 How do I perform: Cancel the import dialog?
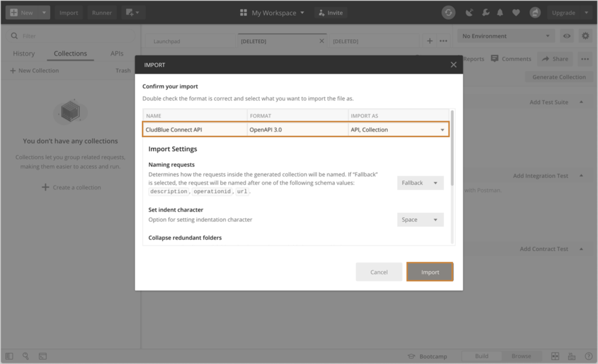[378, 272]
